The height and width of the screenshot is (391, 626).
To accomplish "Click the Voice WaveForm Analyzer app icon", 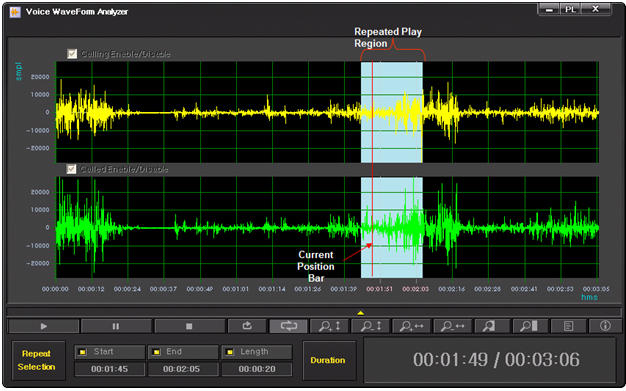I will point(15,12).
